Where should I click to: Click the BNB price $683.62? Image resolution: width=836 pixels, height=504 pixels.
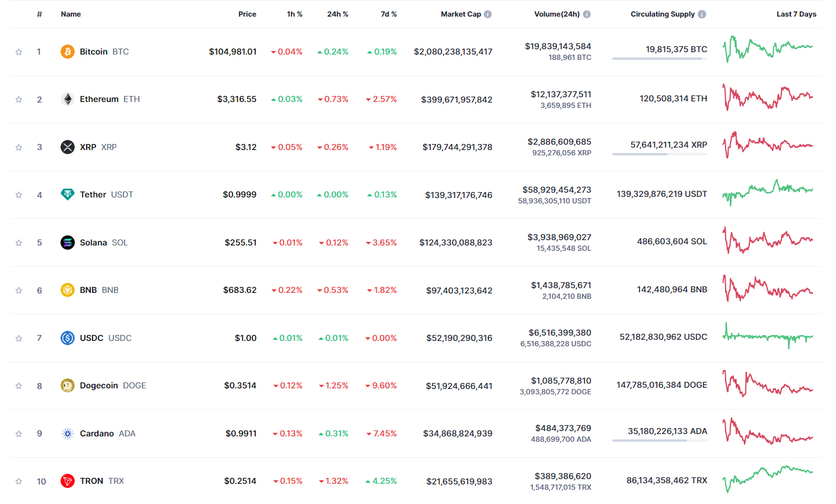[240, 290]
